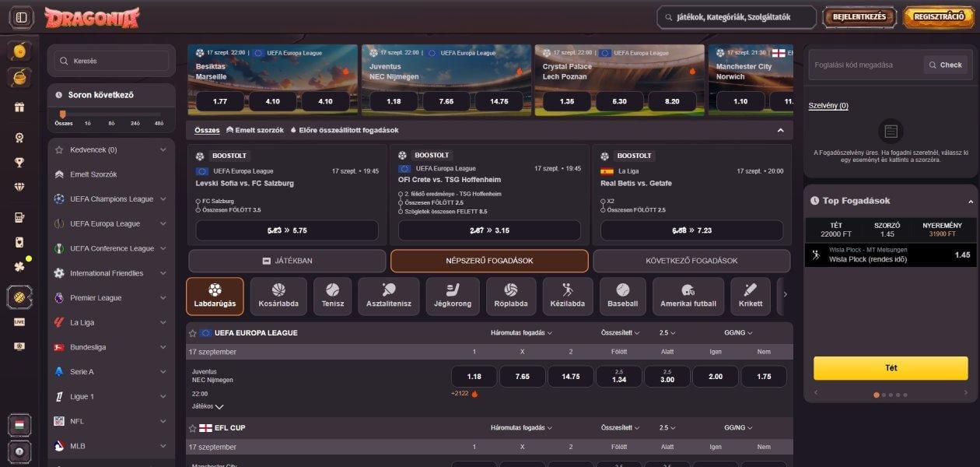The width and height of the screenshot is (980, 467).
Task: Toggle the sidebar collapse icon beside the logo
Action: pyautogui.click(x=21, y=17)
